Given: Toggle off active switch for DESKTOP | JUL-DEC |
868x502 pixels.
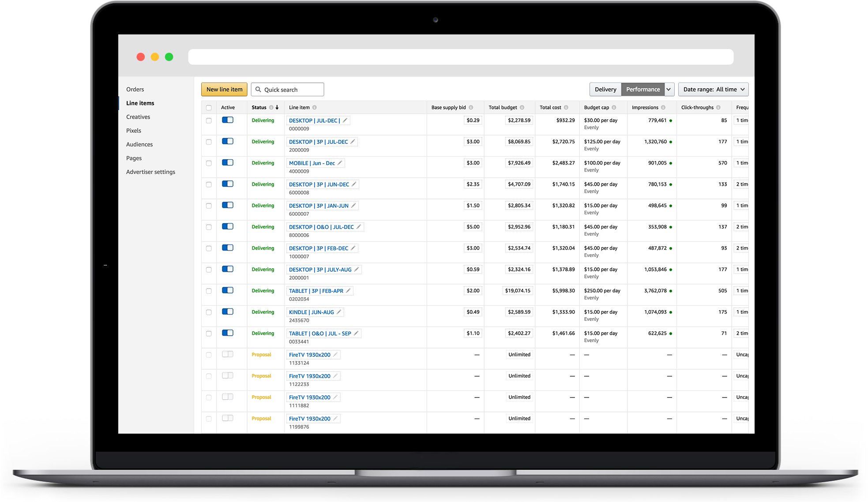Looking at the screenshot, I should click(x=228, y=120).
